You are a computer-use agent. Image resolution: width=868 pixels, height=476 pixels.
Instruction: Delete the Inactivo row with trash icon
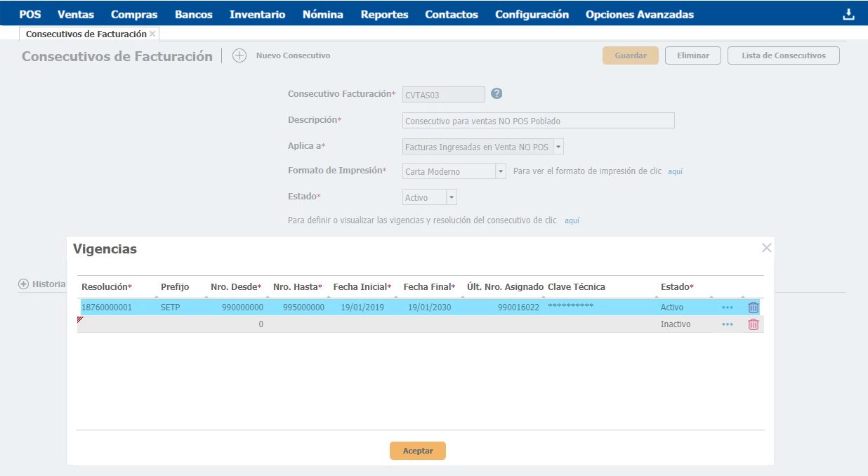(x=754, y=324)
